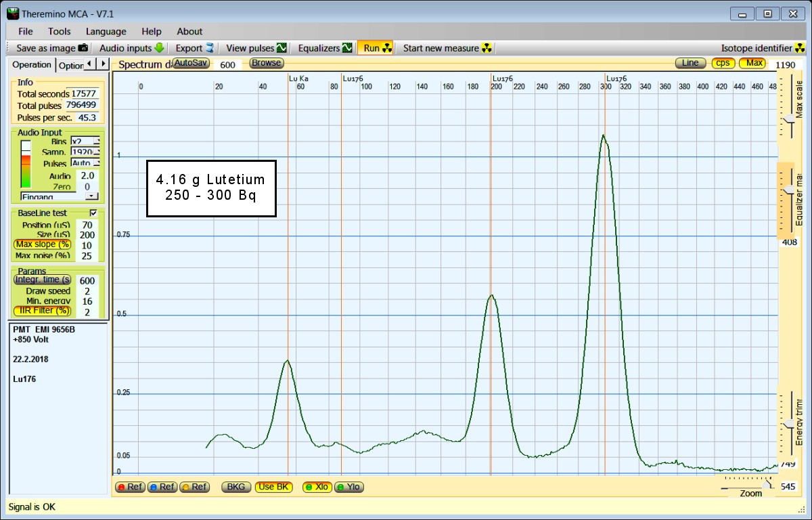812x520 pixels.
Task: Toggle the Ylo log Y-axis button
Action: 348,487
